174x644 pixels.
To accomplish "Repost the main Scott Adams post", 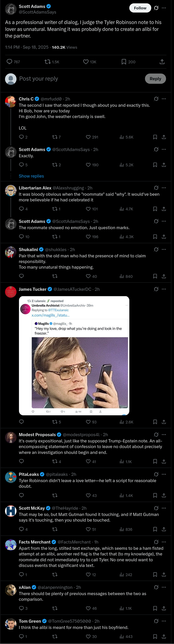I will [x=52, y=62].
